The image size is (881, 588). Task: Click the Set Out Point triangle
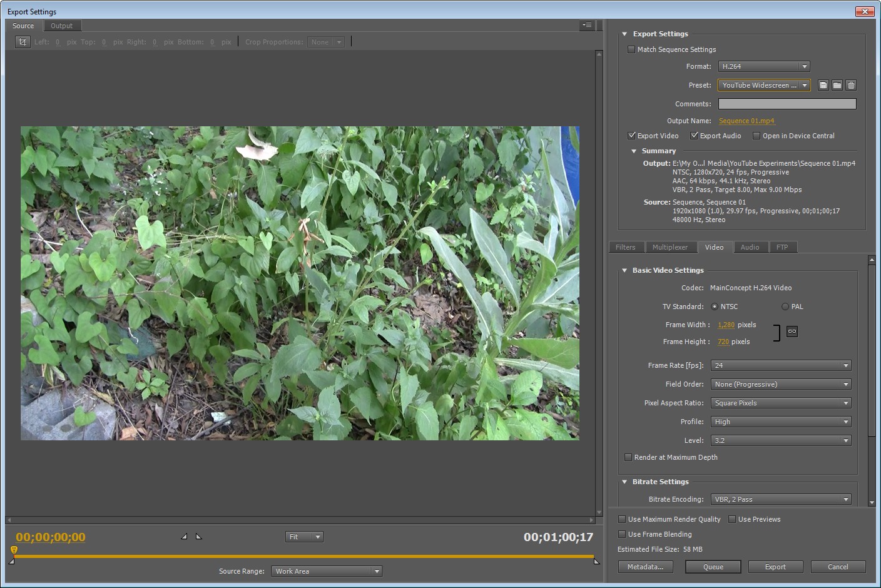pyautogui.click(x=198, y=537)
